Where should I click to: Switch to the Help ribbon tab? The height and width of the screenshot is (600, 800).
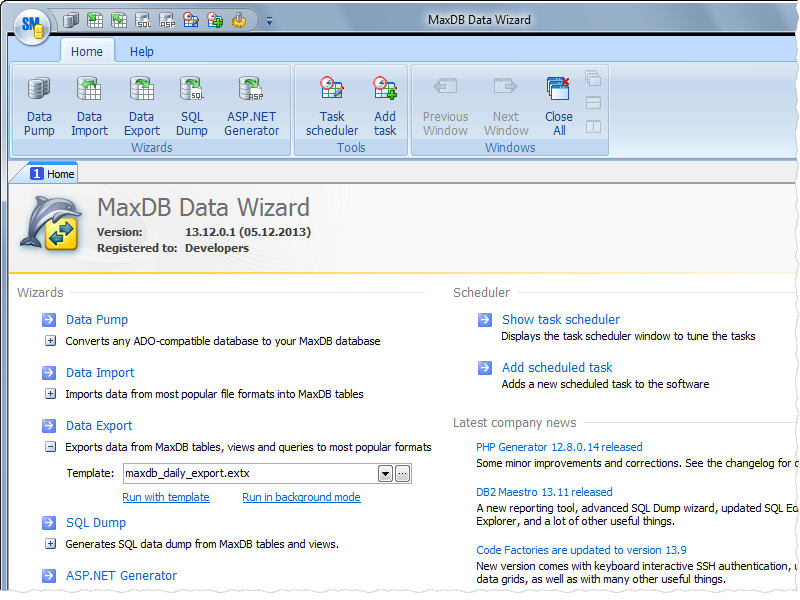141,52
